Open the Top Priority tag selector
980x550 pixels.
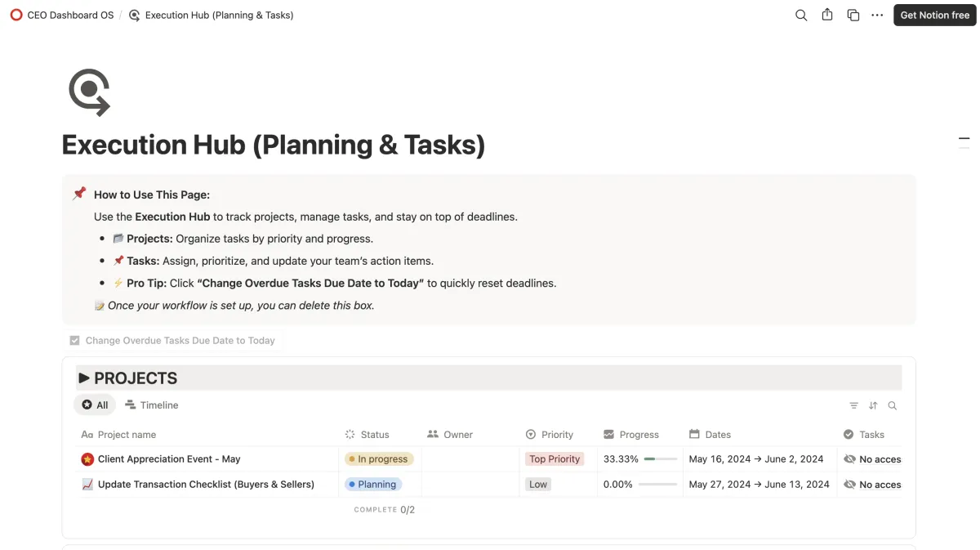pos(555,459)
